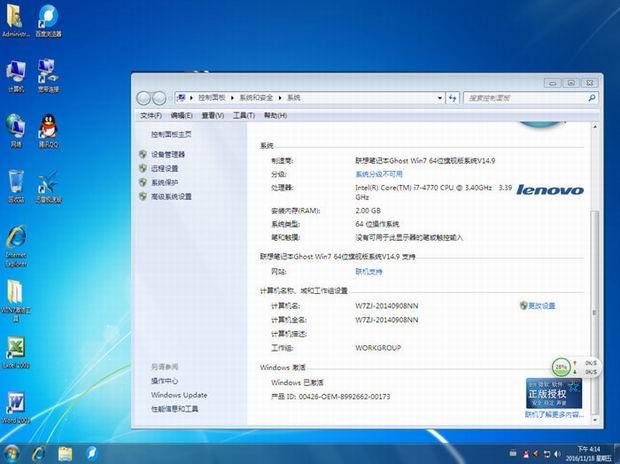
Task: Open the 计算机 desktop icon
Action: coord(16,72)
